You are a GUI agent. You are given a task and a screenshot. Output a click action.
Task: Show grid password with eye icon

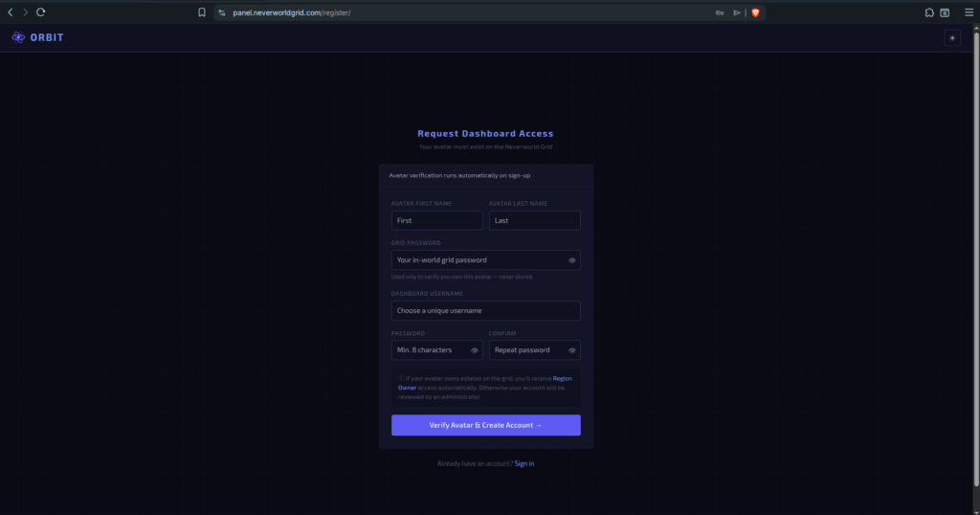coord(571,260)
